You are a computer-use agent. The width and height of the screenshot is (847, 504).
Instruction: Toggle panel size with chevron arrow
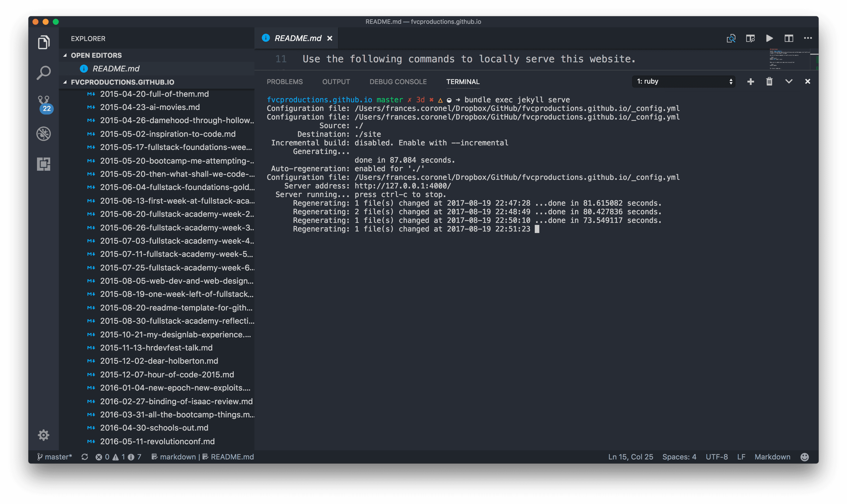[788, 82]
